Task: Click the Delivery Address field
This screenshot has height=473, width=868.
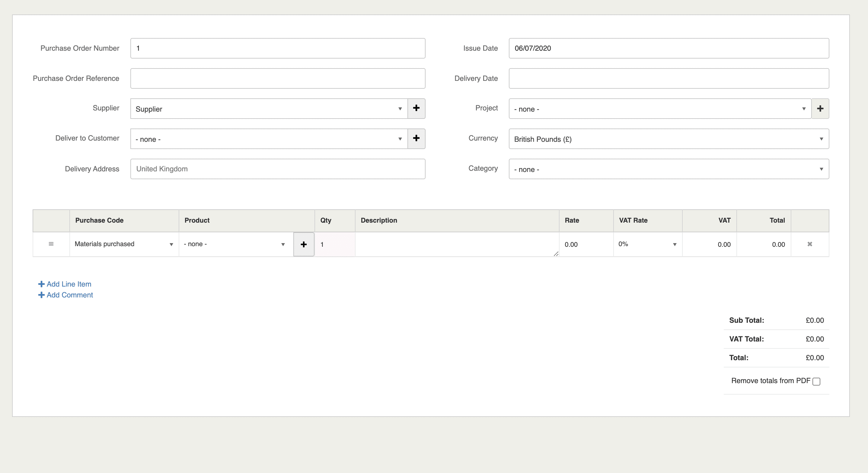Action: point(278,169)
